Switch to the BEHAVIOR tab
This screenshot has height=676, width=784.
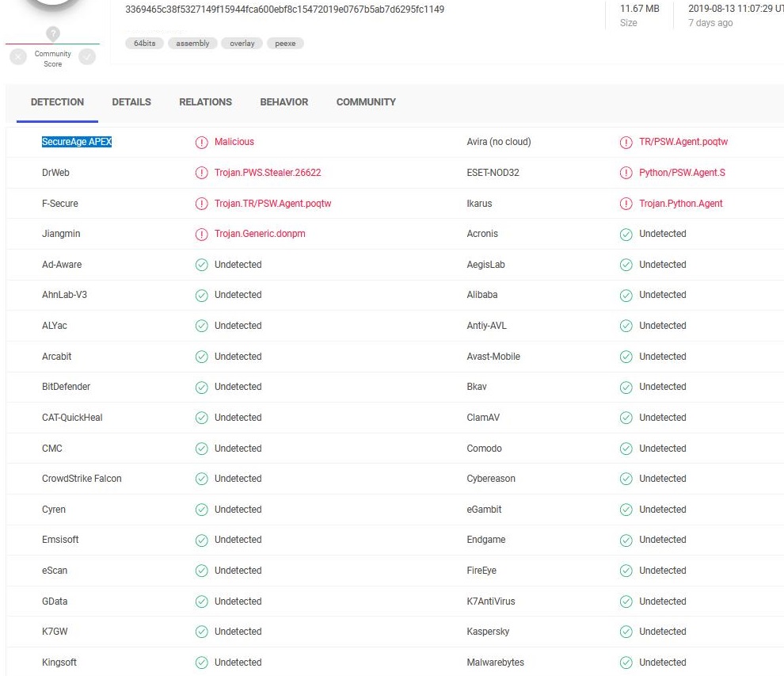tap(284, 102)
